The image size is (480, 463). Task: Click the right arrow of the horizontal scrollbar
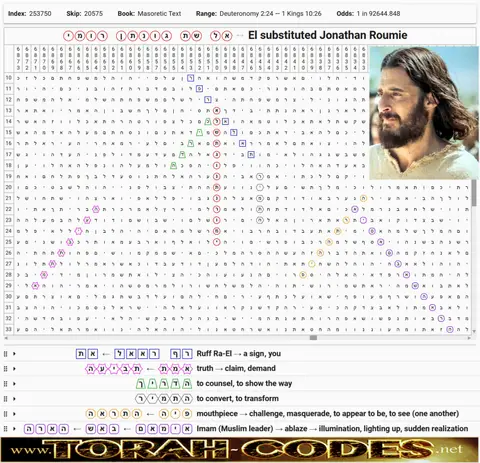click(x=469, y=338)
